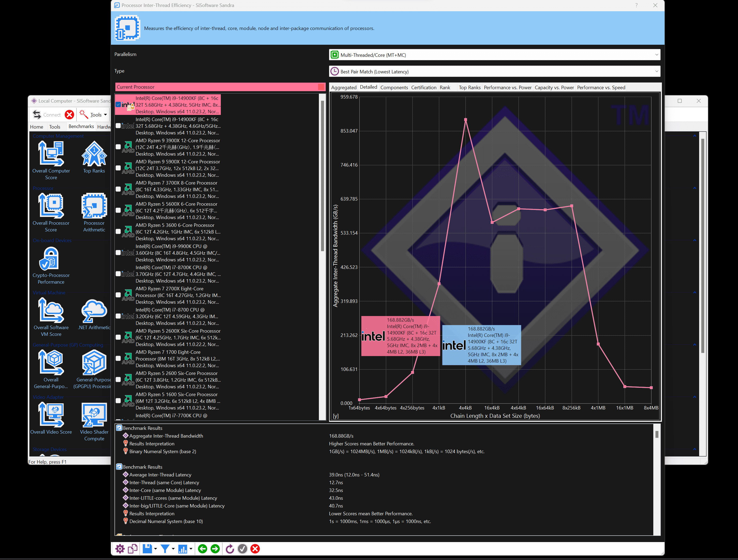Image resolution: width=738 pixels, height=560 pixels.
Task: Open Processor Arithmetic benchmark
Action: point(94,212)
